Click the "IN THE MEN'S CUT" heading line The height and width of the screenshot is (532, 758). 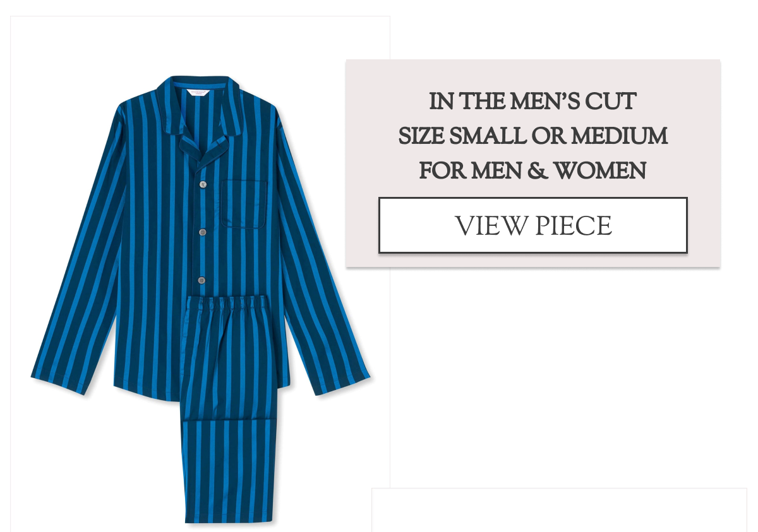pos(532,101)
